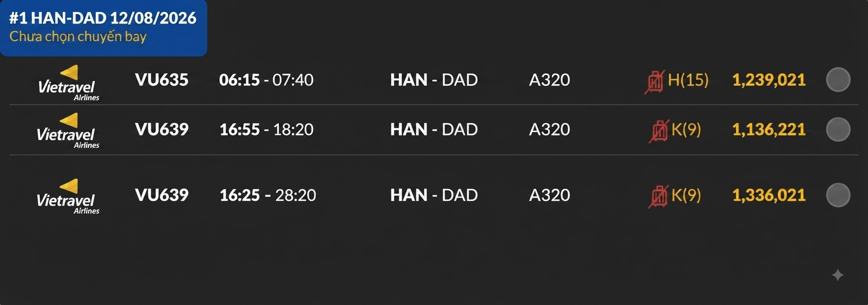868x305 pixels.
Task: Click the K(9) class on the 16:55 flight
Action: tap(686, 129)
